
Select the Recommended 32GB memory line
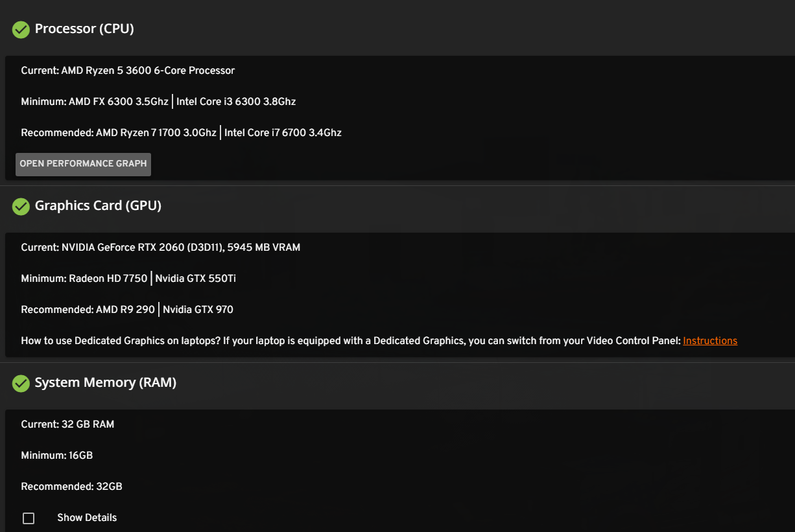click(71, 487)
